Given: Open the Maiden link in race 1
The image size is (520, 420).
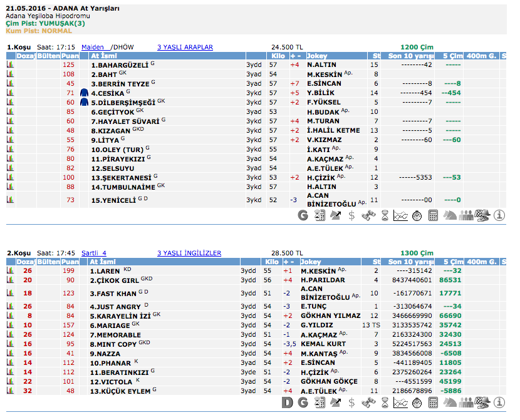Looking at the screenshot, I should pos(93,47).
